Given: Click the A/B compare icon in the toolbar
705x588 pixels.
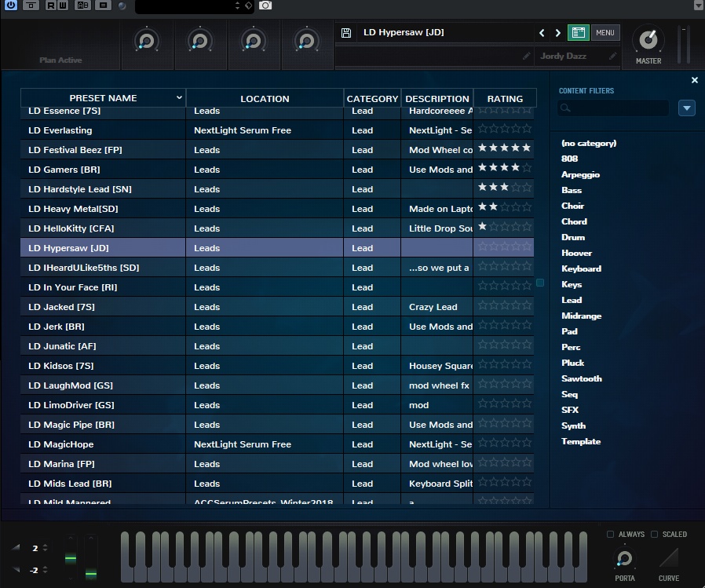Looking at the screenshot, I should click(x=82, y=5).
